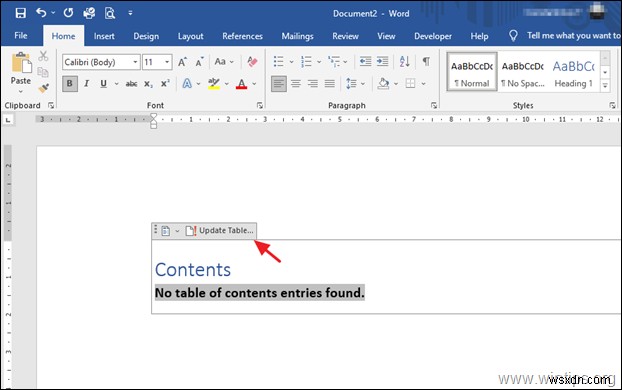Align text right
The image size is (622, 390).
click(313, 84)
